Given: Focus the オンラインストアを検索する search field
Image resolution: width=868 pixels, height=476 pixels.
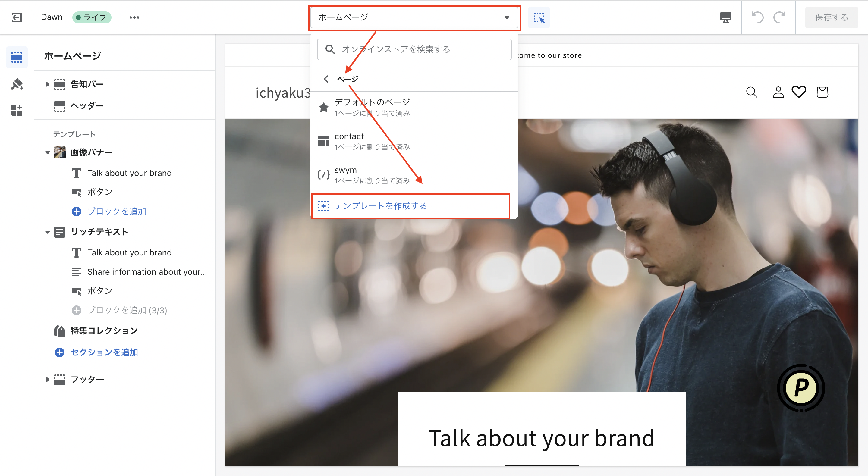Looking at the screenshot, I should [414, 49].
